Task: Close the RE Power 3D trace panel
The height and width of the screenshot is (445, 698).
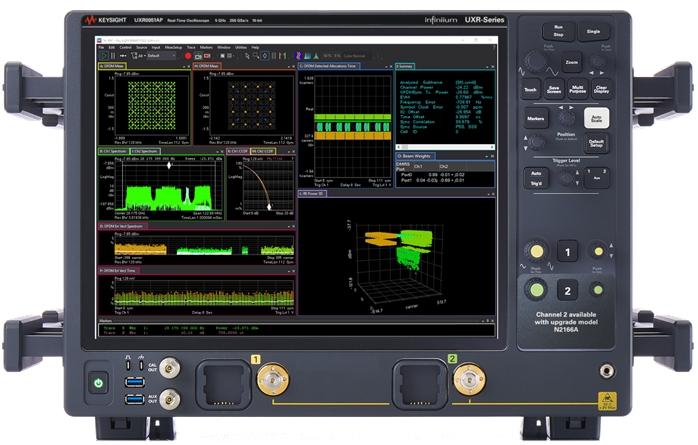Action: pyautogui.click(x=492, y=194)
